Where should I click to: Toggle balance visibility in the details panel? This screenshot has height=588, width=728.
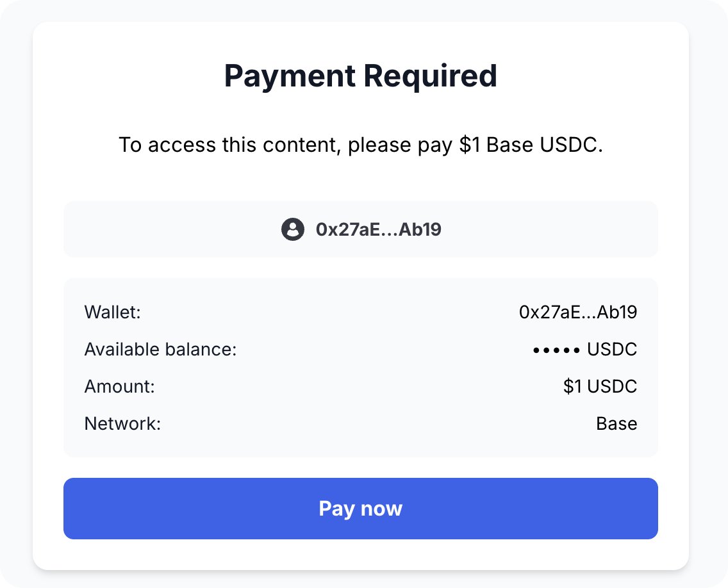point(554,349)
